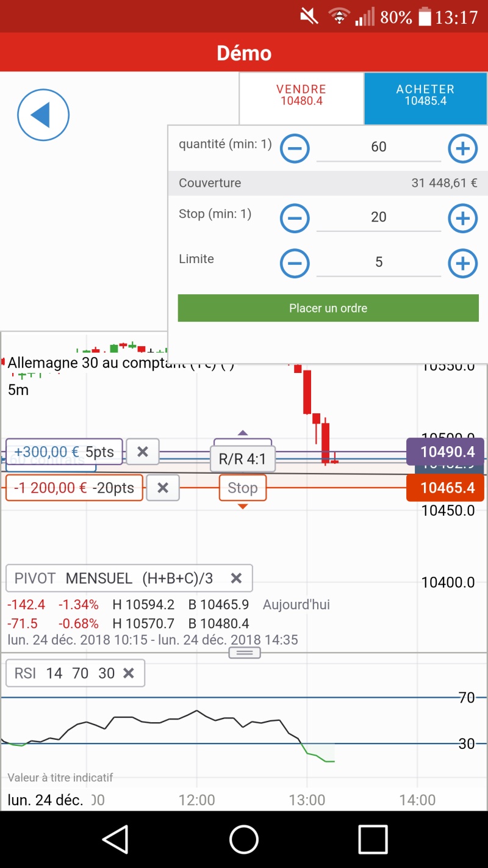
Task: Tap the quantité input field showing 60
Action: pyautogui.click(x=378, y=147)
